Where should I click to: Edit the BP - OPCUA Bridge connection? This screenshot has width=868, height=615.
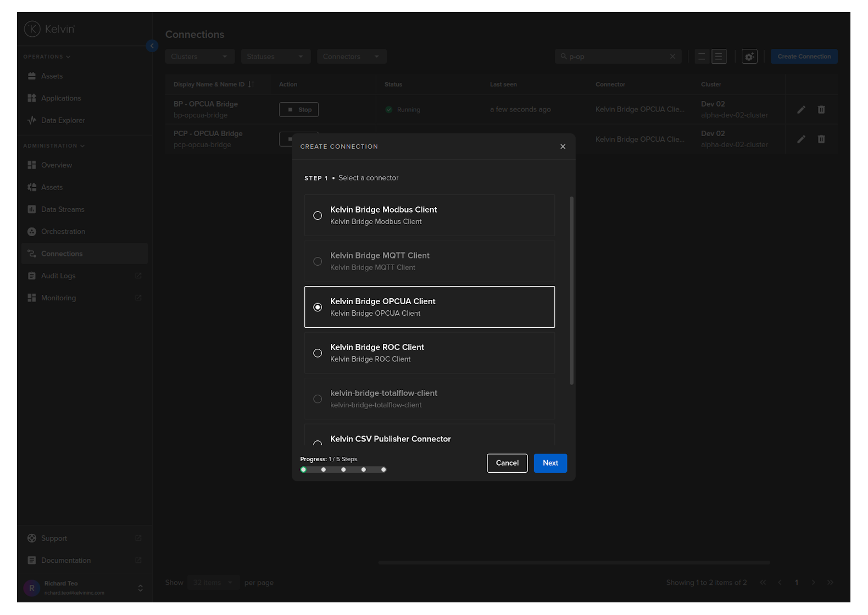tap(801, 110)
